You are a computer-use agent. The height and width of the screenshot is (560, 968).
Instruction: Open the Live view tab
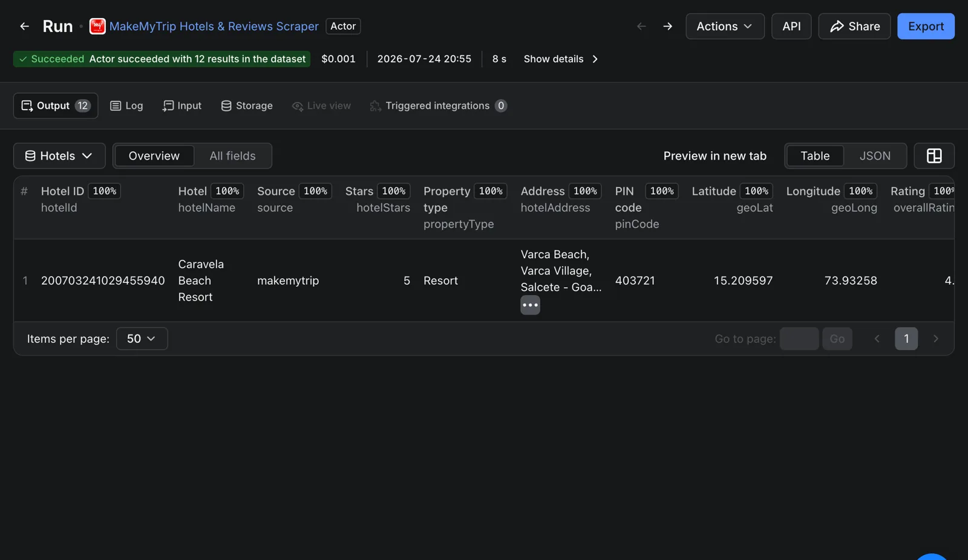click(321, 106)
